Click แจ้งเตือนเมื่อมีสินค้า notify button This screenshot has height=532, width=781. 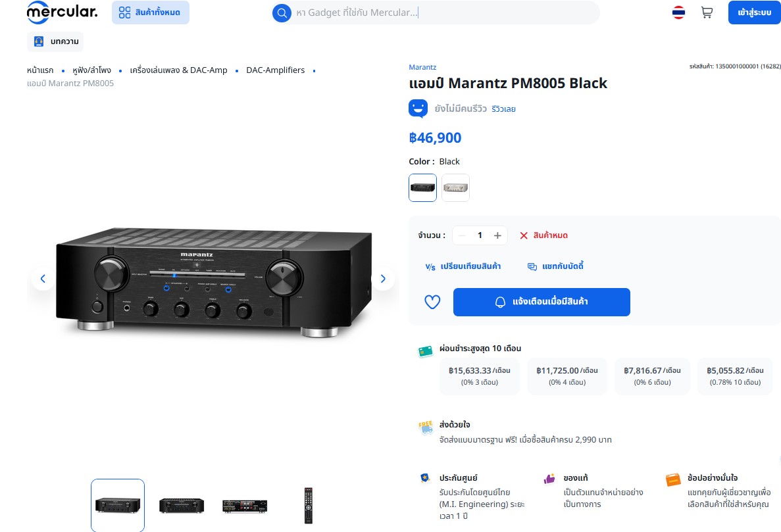pyautogui.click(x=542, y=302)
